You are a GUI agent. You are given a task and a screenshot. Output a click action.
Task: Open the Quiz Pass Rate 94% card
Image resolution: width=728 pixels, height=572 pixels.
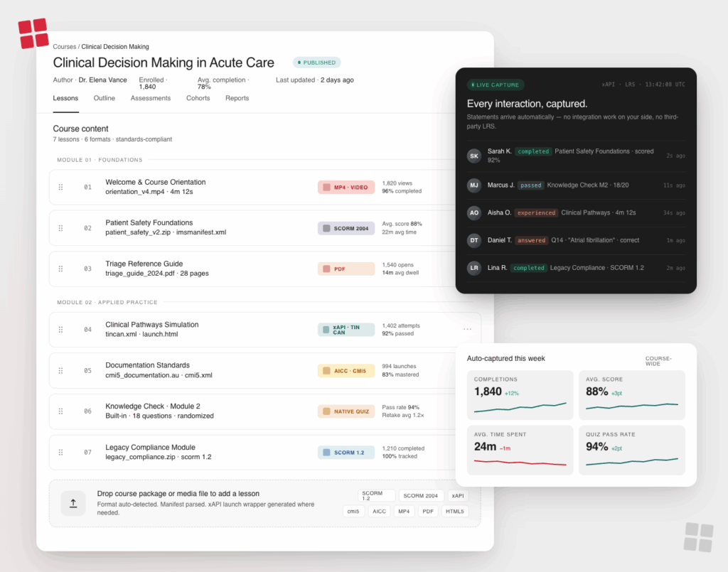pos(632,450)
